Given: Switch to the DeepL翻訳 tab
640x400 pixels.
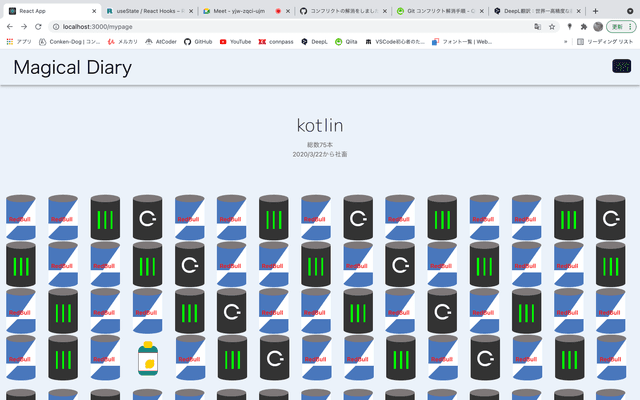Looking at the screenshot, I should pyautogui.click(x=537, y=11).
